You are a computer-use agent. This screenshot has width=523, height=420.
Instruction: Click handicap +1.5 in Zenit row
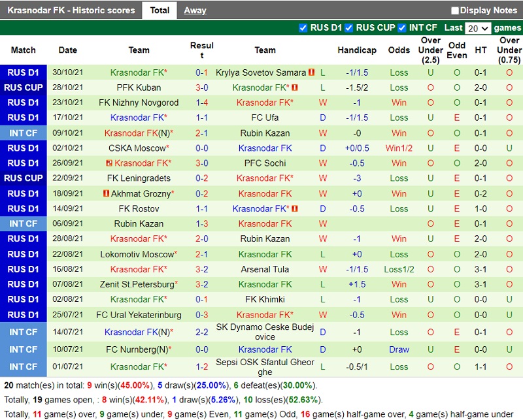click(357, 284)
